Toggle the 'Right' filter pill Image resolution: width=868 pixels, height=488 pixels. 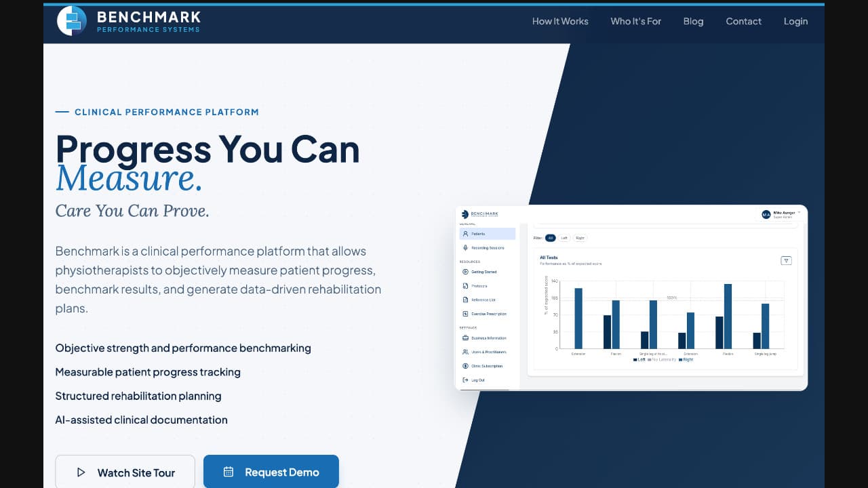tap(580, 238)
